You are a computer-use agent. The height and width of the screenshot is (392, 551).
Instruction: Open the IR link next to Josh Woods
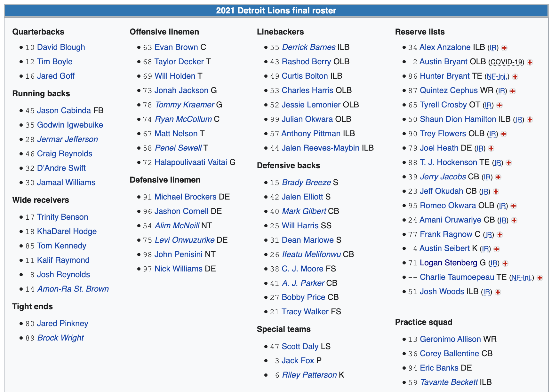click(487, 292)
